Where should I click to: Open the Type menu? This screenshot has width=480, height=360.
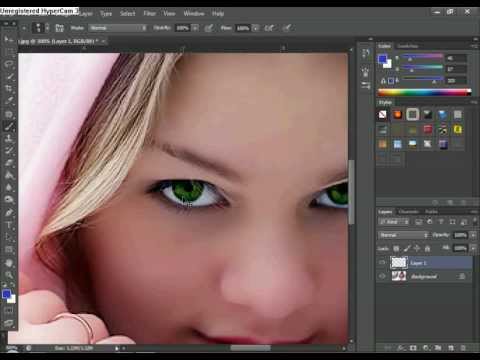pos(106,14)
